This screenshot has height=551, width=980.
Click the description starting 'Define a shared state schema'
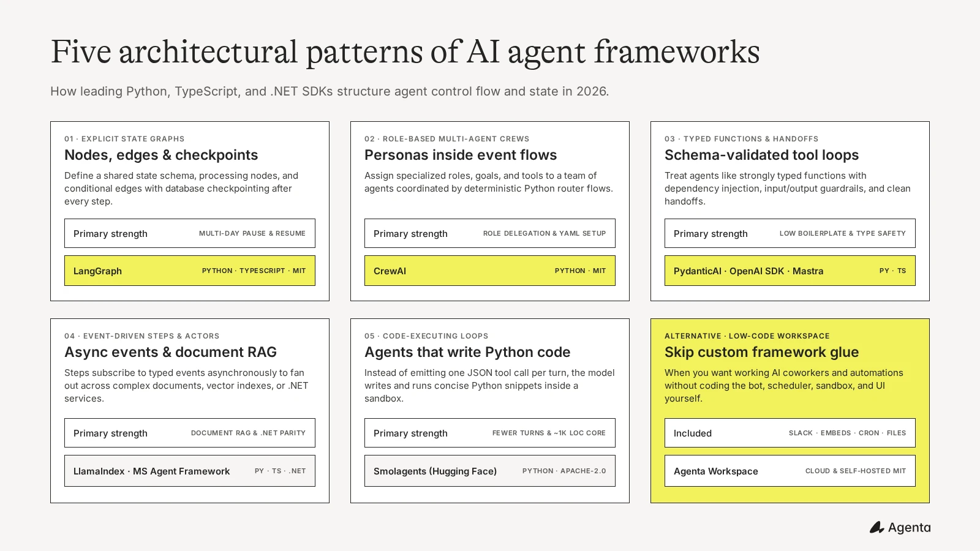(181, 189)
